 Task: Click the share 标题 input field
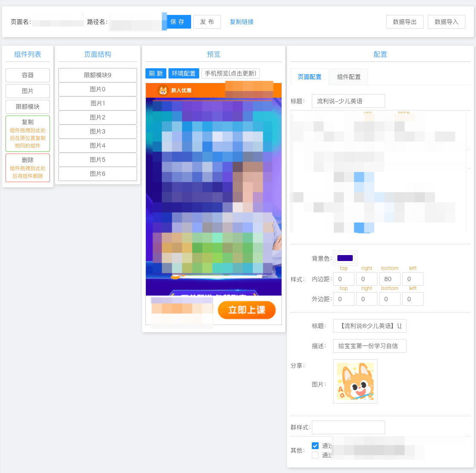coord(369,326)
